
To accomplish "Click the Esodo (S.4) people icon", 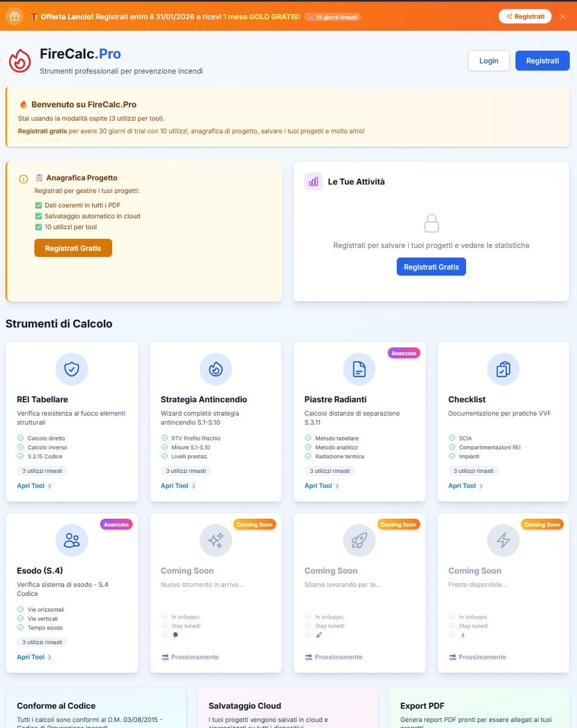I will (72, 540).
